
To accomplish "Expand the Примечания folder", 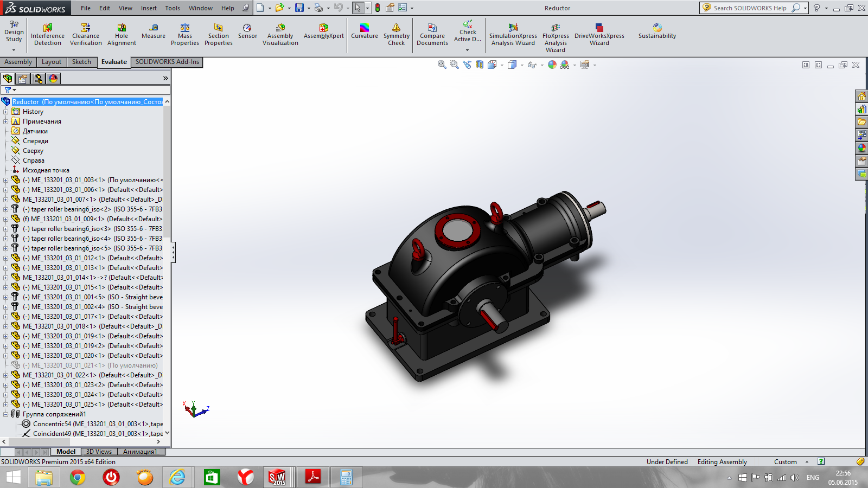I will click(6, 121).
